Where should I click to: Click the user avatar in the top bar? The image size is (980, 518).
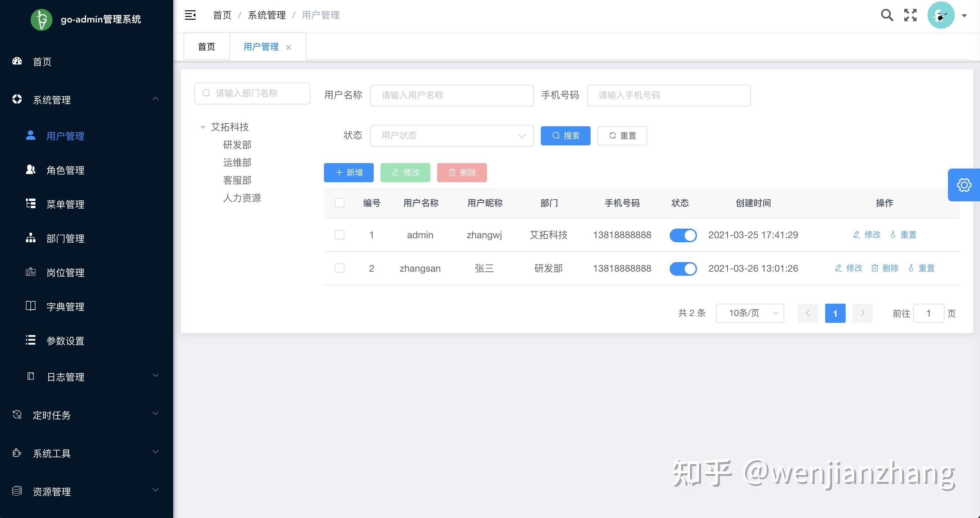tap(940, 15)
